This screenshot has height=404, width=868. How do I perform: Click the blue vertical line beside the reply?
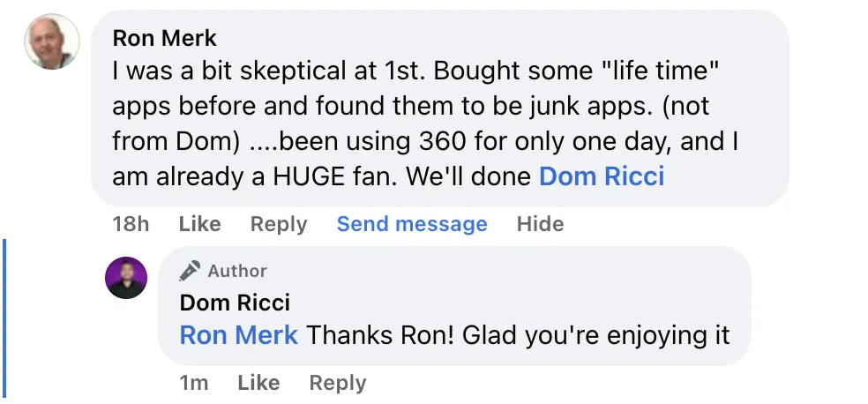(7, 318)
